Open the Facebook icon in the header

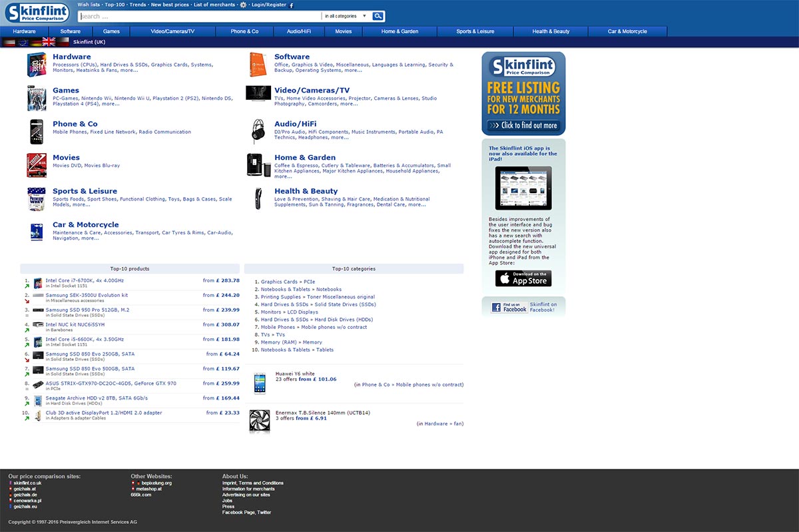[x=292, y=5]
